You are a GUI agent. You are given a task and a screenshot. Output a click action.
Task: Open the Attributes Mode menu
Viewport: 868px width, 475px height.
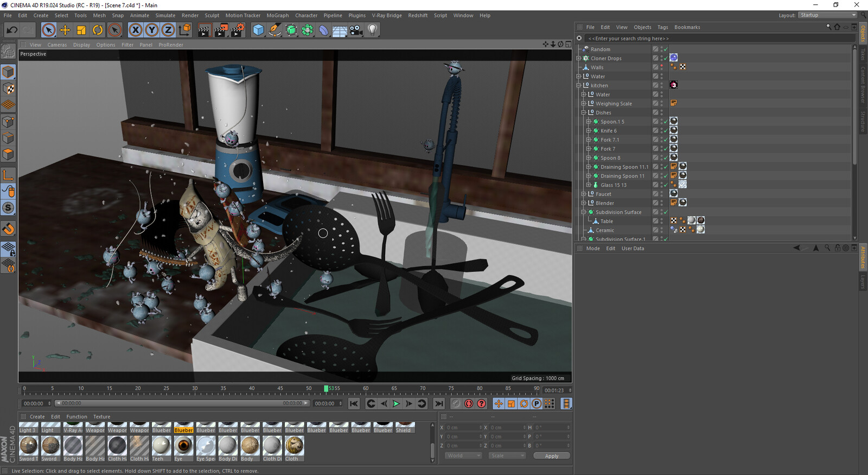(x=593, y=249)
